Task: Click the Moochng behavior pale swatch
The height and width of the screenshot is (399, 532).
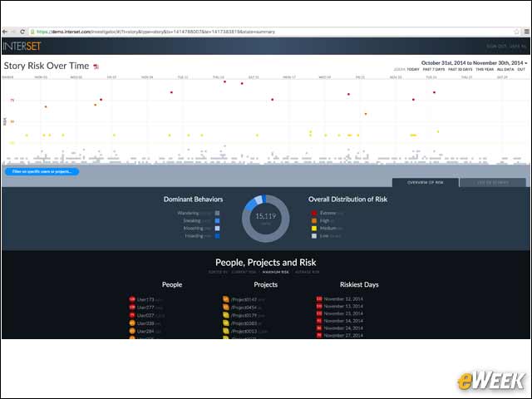Action: 217,229
